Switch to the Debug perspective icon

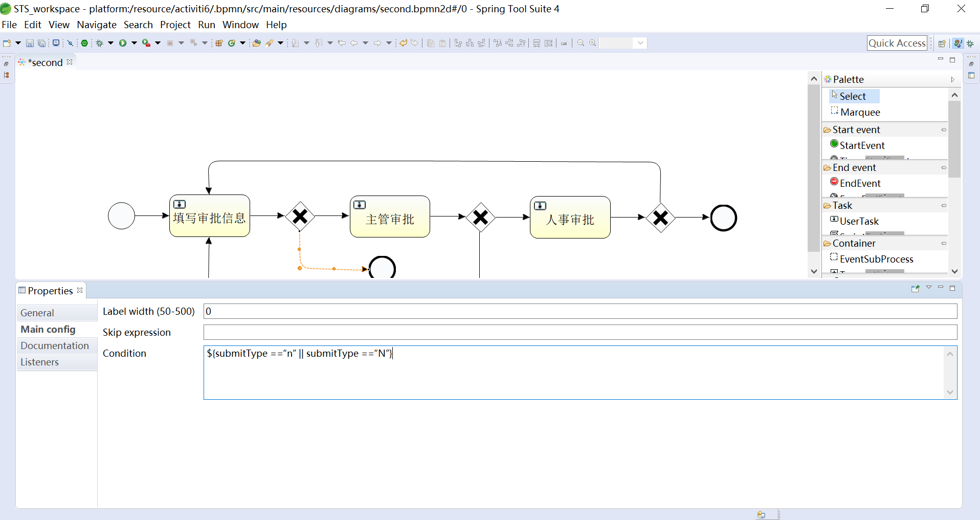coord(970,44)
